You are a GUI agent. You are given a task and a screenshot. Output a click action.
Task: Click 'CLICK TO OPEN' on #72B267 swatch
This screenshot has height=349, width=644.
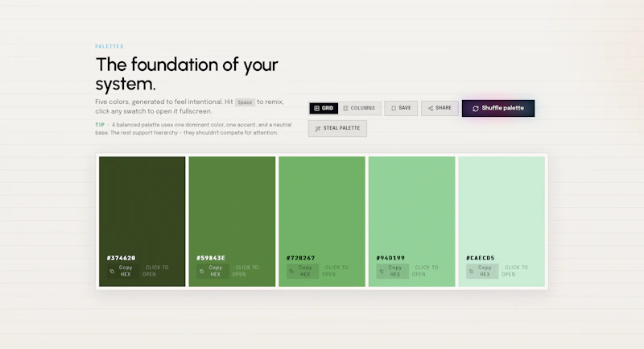335,271
